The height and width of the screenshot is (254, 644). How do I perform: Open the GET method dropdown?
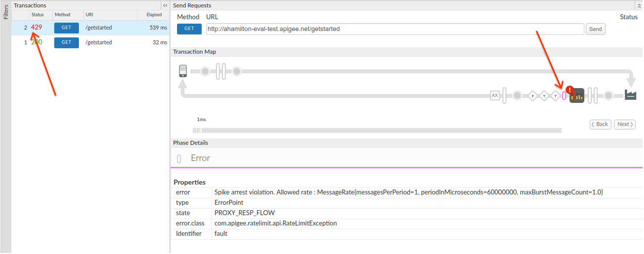189,29
